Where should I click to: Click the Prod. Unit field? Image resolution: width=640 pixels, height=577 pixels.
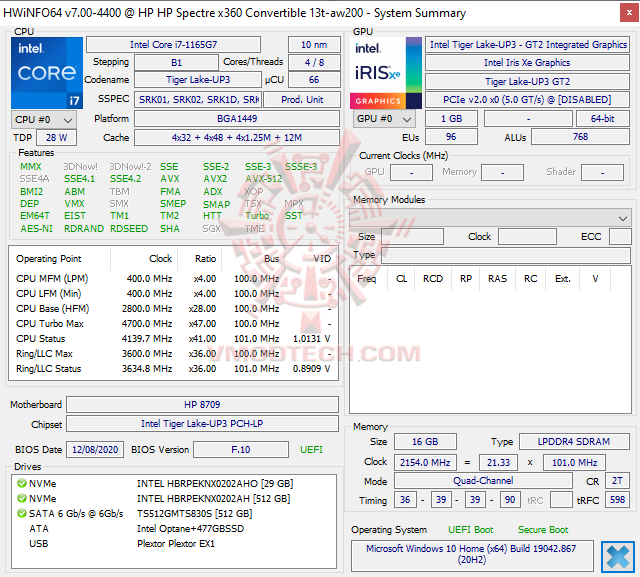tap(302, 100)
